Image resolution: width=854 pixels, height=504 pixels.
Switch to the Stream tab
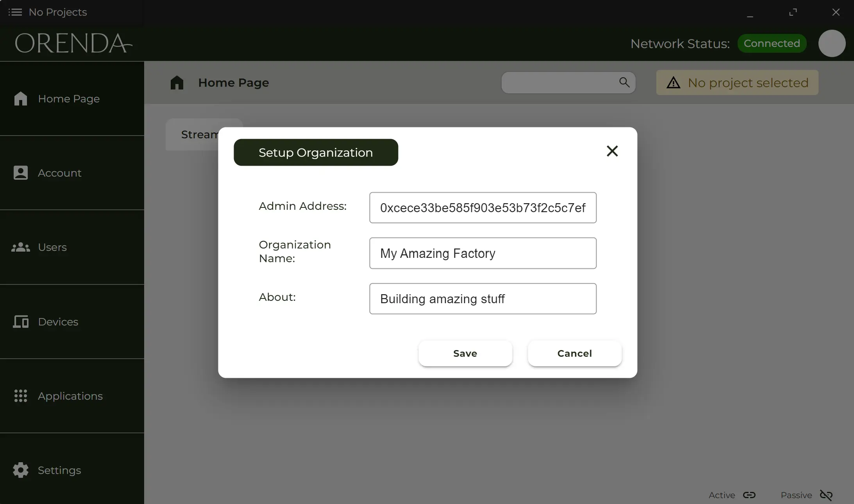pos(200,134)
